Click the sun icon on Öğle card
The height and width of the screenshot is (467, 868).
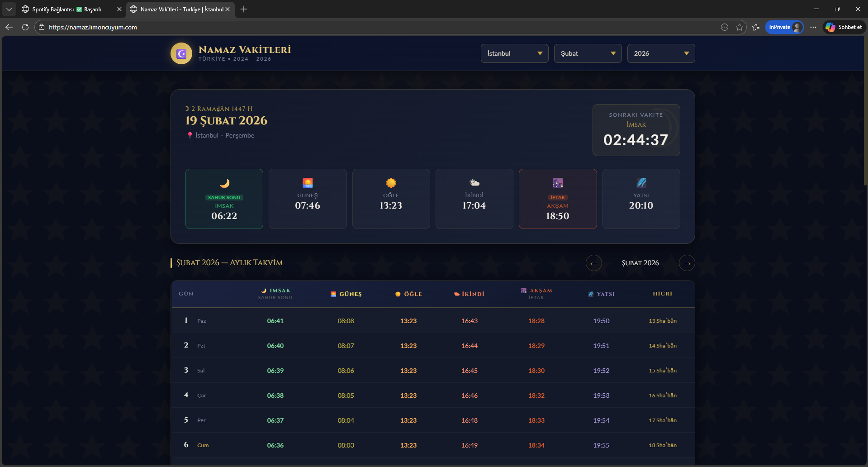coord(391,183)
